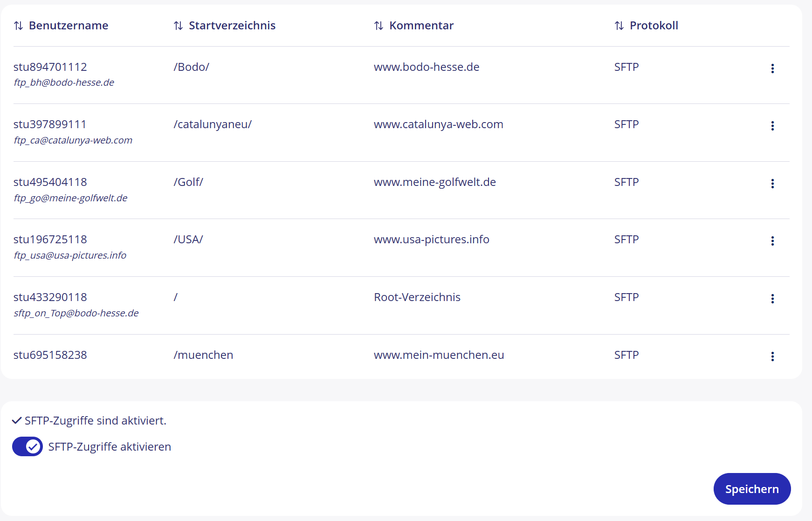Click sort arrows icon beside Startverzeichnis
This screenshot has width=812, height=521.
point(178,26)
